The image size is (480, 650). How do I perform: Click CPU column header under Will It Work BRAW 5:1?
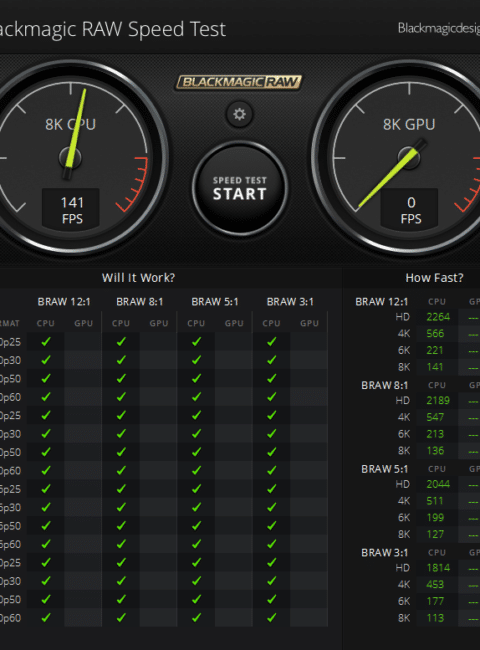pos(196,323)
